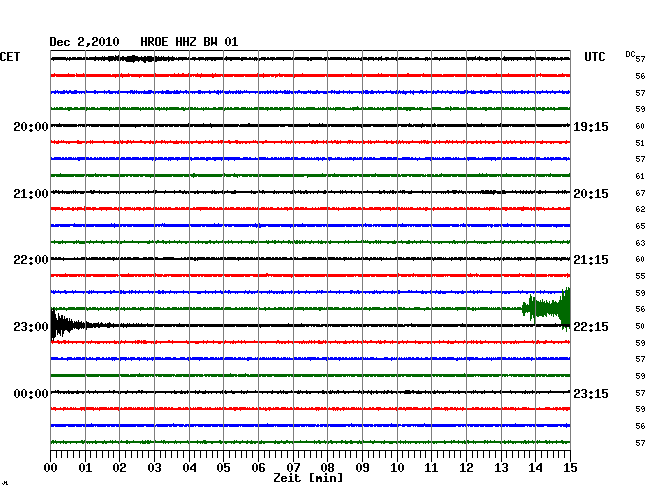Click the 02 minute axis tick label
Image resolution: width=650 pixels, height=494 pixels.
[x=119, y=468]
